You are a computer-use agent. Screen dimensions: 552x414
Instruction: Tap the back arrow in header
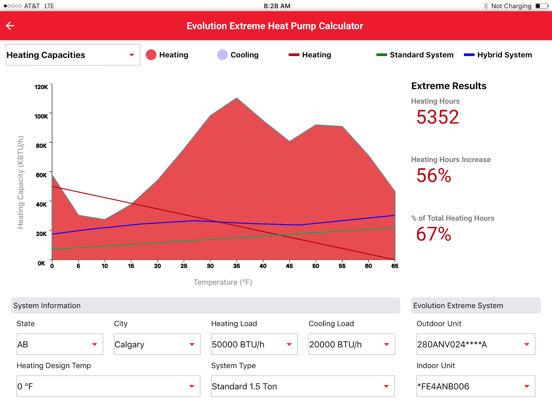(x=10, y=26)
